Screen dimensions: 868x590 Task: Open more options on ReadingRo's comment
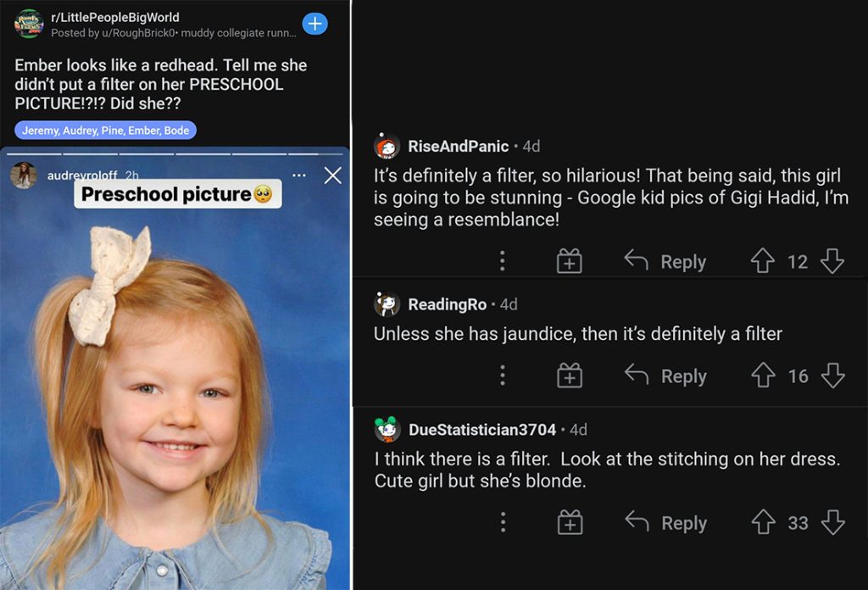[503, 376]
